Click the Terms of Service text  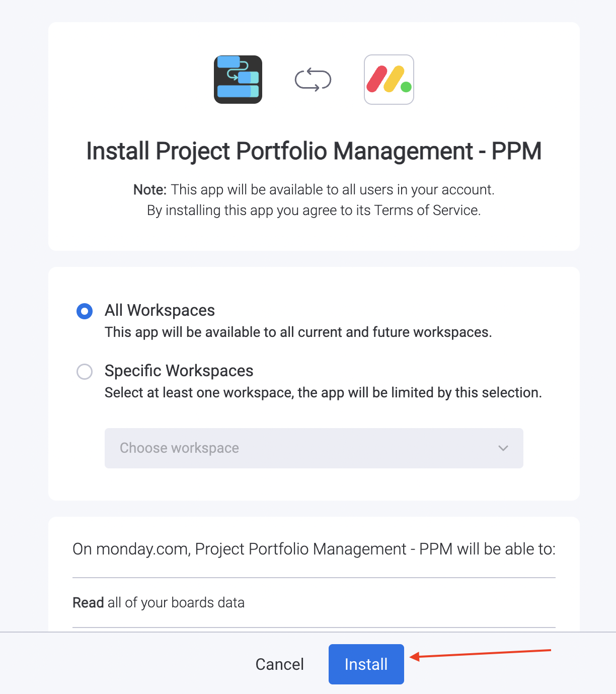pyautogui.click(x=427, y=210)
